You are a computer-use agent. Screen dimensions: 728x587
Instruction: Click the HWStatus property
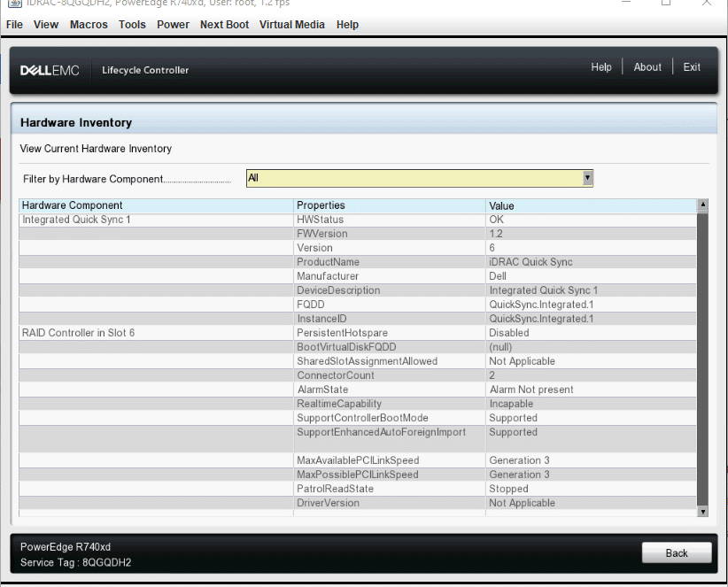[321, 220]
